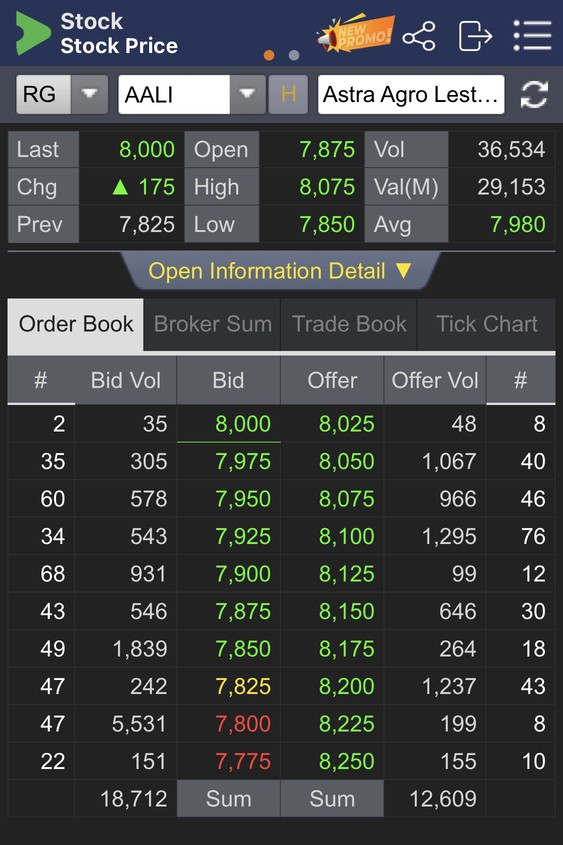Select the Order Book tab
Viewport: 563px width, 845px height.
tap(76, 324)
